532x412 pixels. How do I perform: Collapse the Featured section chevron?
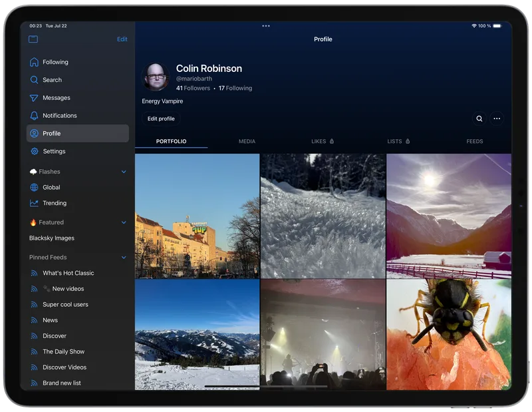pyautogui.click(x=124, y=222)
